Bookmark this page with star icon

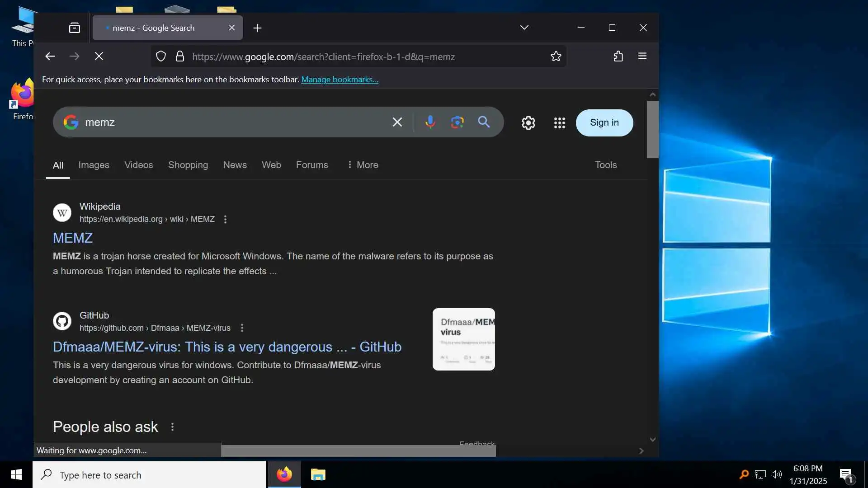pyautogui.click(x=556, y=56)
